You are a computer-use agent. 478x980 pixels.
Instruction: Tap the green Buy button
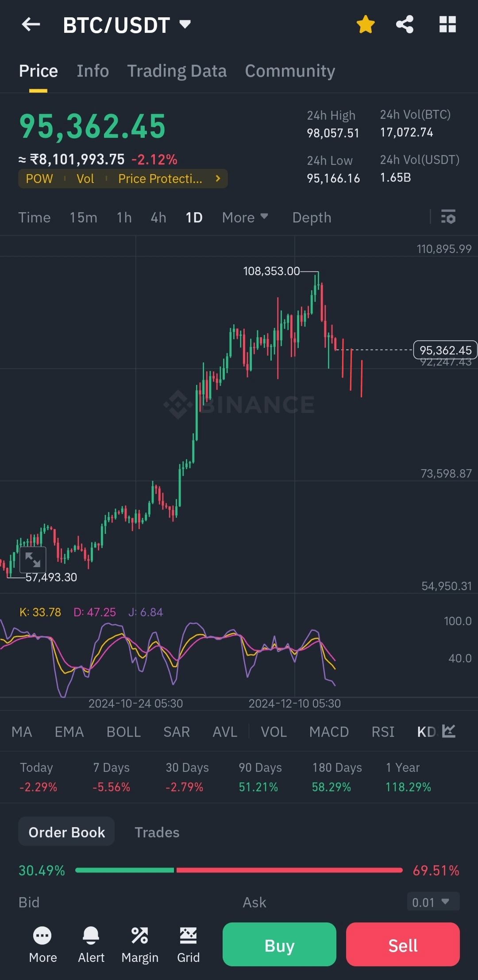coord(279,945)
